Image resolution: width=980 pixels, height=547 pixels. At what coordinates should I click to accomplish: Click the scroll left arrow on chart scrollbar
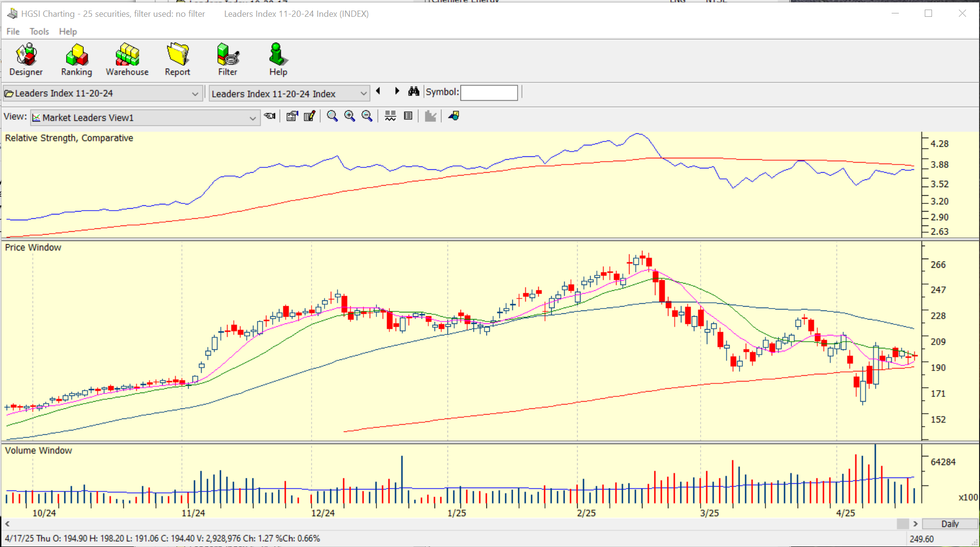[7, 524]
